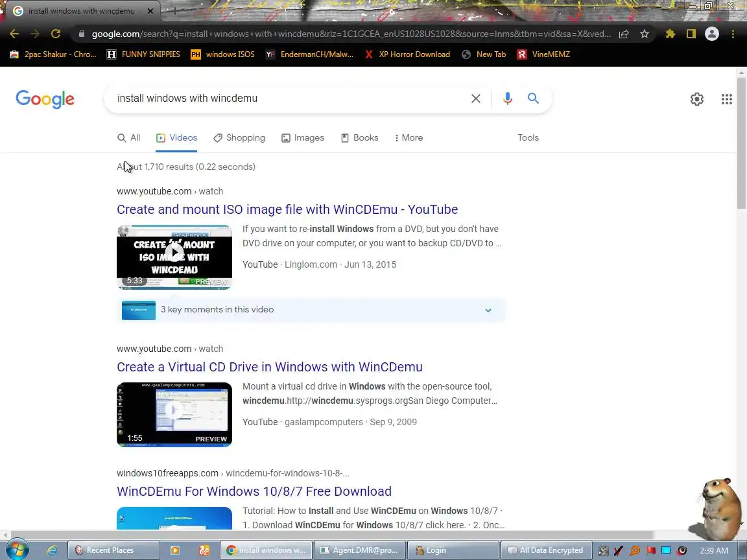This screenshot has height=560, width=747.
Task: Click the media player taskbar icon
Action: tap(175, 550)
